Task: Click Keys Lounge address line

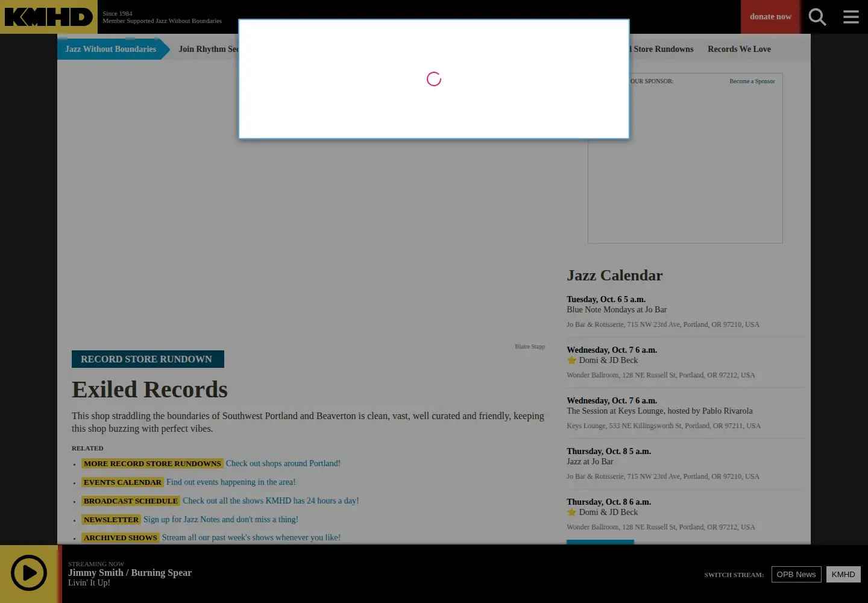Action: tap(663, 426)
